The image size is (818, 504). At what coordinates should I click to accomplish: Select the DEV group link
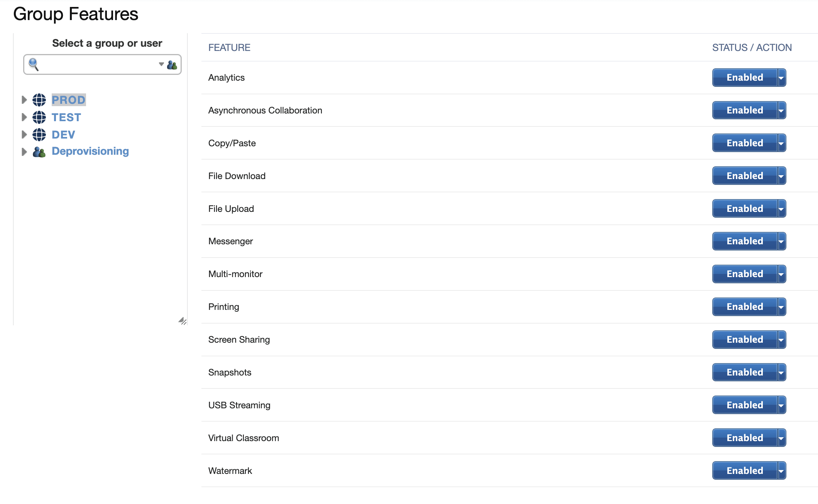(x=63, y=135)
